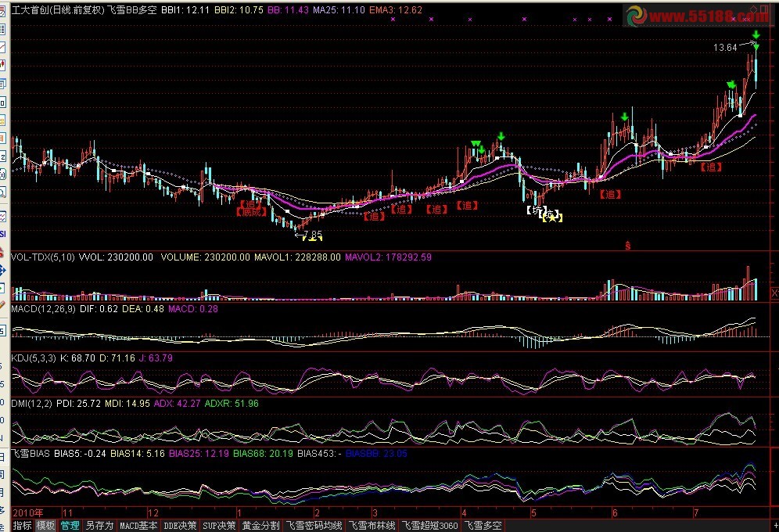Screen dimensions: 779x532
Task: Click the red $ marker above volume panel
Action: pos(627,245)
